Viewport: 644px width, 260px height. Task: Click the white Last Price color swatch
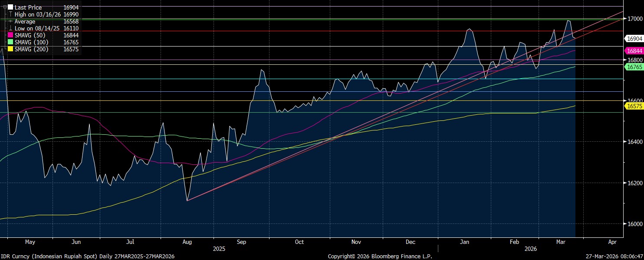coord(10,7)
